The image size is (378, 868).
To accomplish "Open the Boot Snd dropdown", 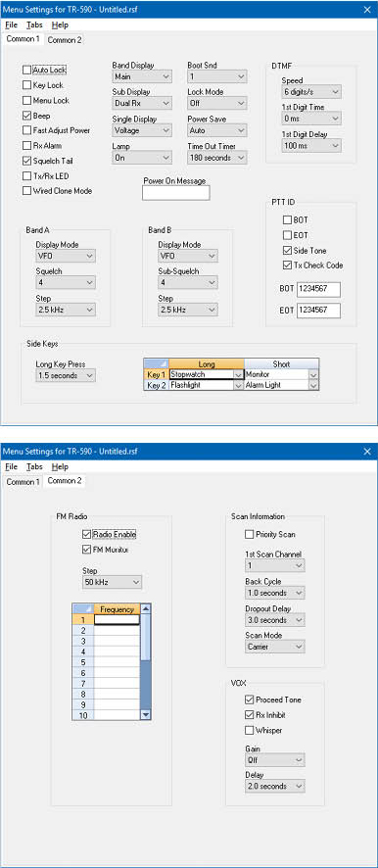I will pos(217,76).
